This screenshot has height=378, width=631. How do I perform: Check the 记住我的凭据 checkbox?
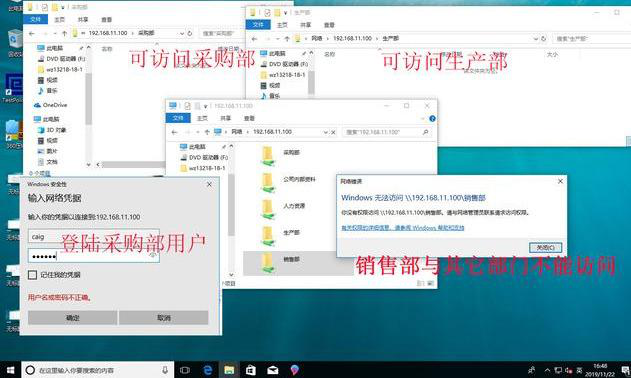tap(33, 275)
